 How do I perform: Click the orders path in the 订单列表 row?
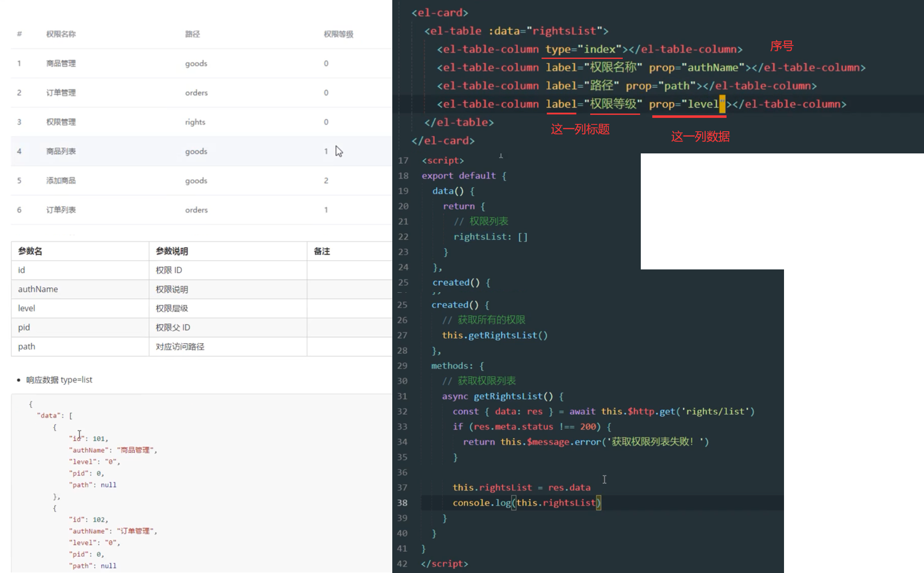pos(196,210)
